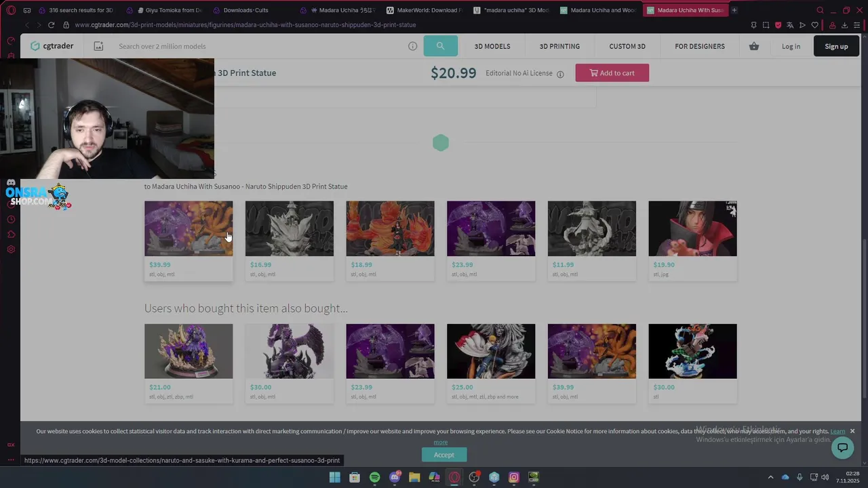Screen dimensions: 868x488
Task: Open the Windows Start menu
Action: pos(335,477)
